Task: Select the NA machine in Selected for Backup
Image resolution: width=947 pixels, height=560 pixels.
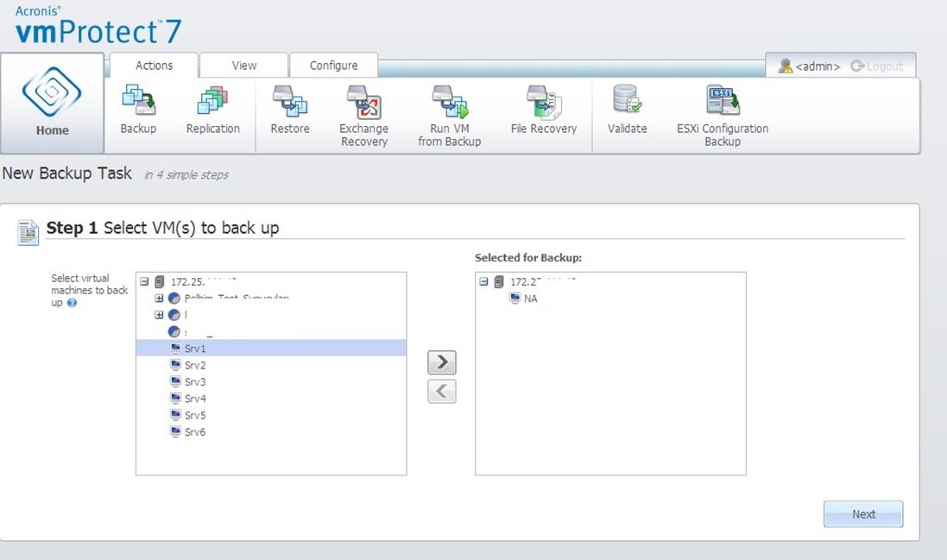Action: click(x=610, y=298)
